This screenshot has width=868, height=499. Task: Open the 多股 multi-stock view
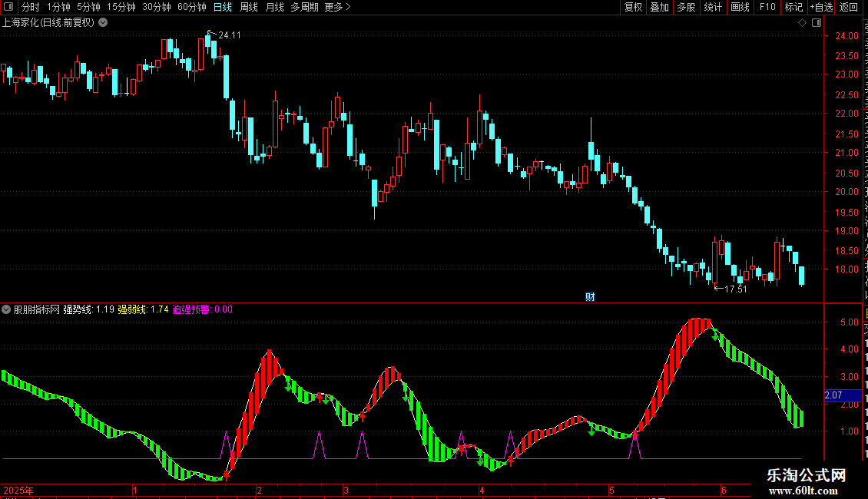(686, 7)
